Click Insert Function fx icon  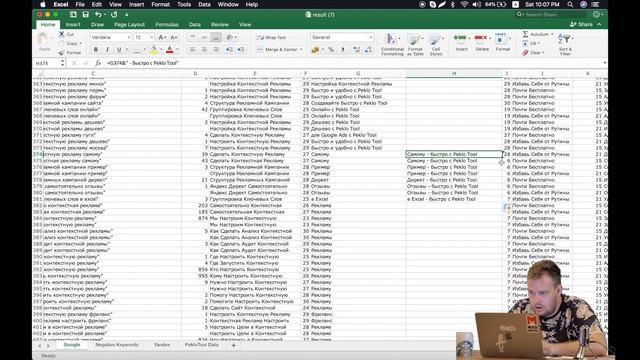[x=98, y=63]
